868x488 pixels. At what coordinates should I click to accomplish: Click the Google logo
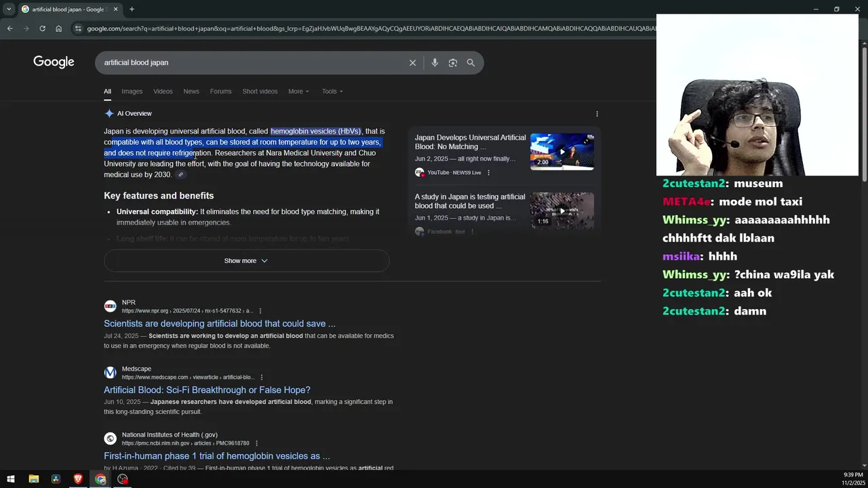pos(54,62)
